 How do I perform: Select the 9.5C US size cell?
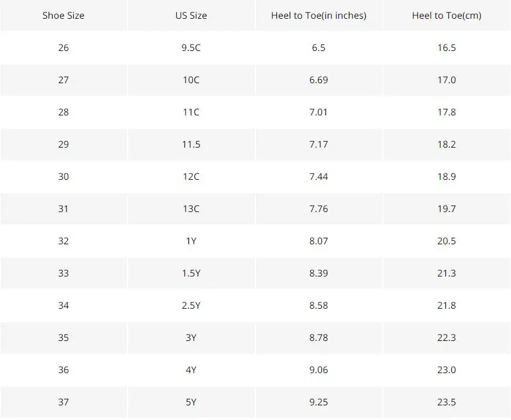pyautogui.click(x=191, y=47)
